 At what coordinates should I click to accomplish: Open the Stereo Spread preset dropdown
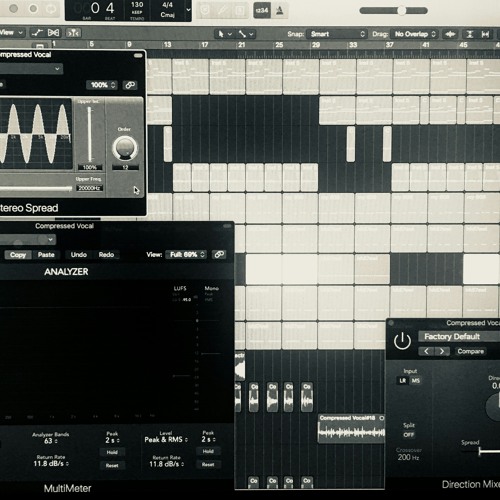tap(31, 69)
